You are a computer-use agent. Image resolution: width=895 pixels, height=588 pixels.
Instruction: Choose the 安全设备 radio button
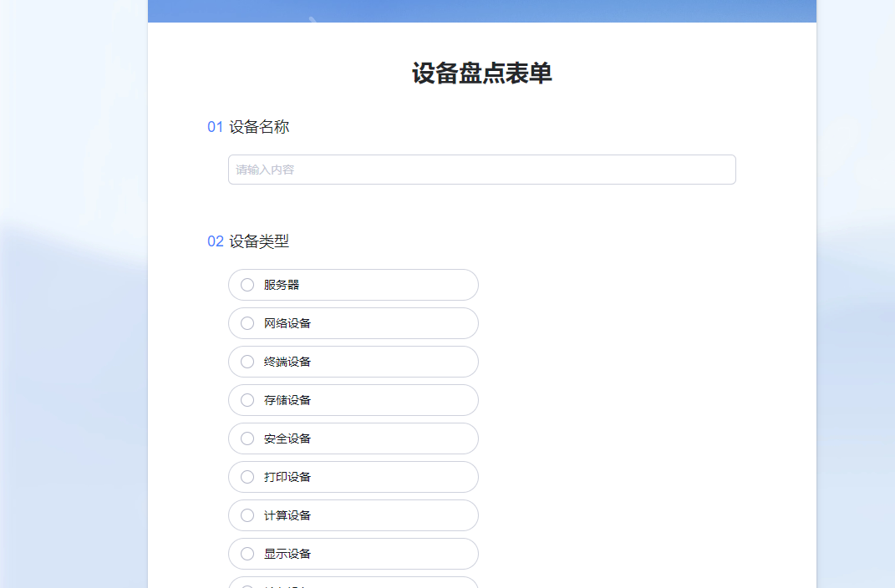click(x=247, y=438)
